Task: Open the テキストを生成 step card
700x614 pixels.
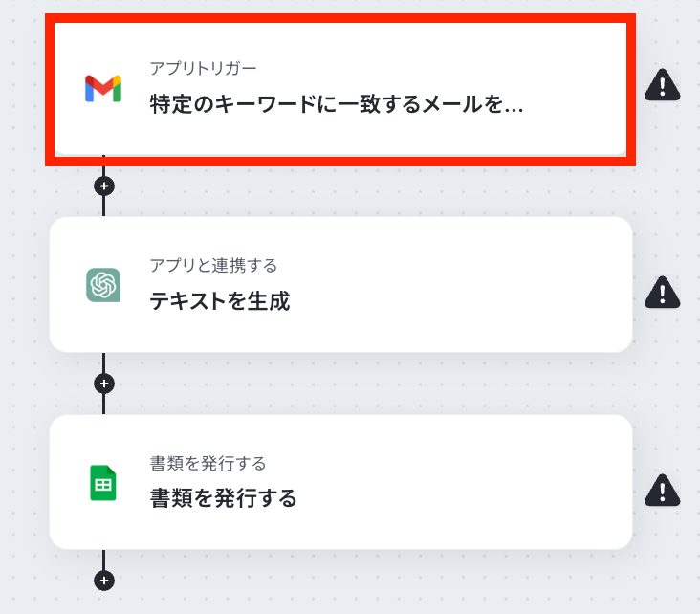Action: [x=340, y=285]
